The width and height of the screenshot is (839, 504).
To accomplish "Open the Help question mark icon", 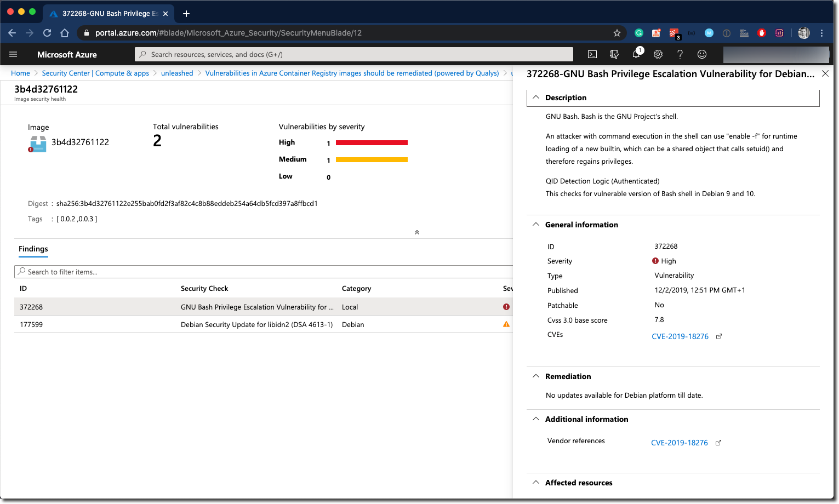I will [x=680, y=54].
